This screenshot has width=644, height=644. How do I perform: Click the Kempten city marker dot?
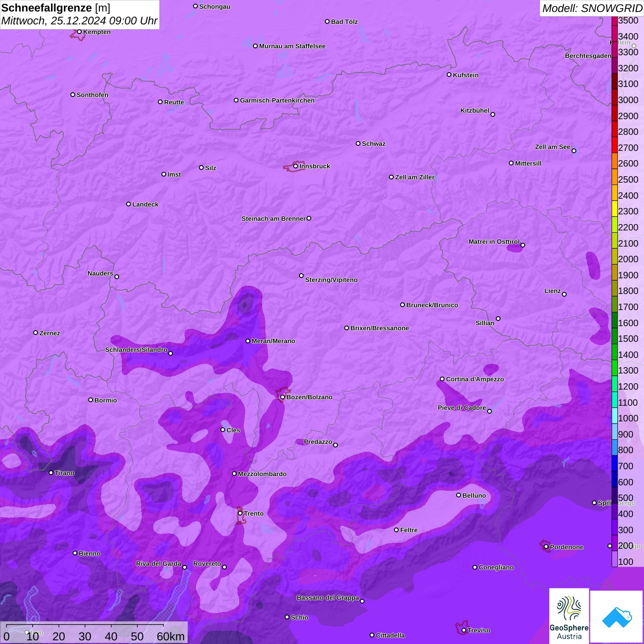coord(79,32)
